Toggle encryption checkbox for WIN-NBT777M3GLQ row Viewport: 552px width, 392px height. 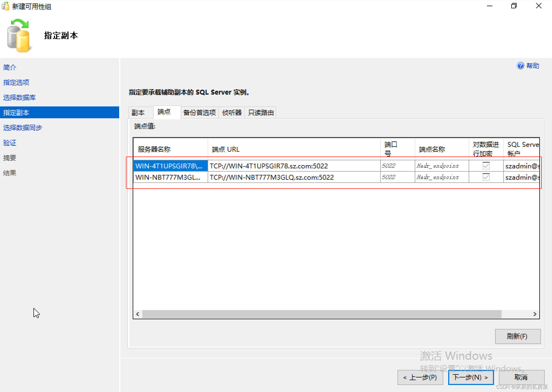[486, 177]
